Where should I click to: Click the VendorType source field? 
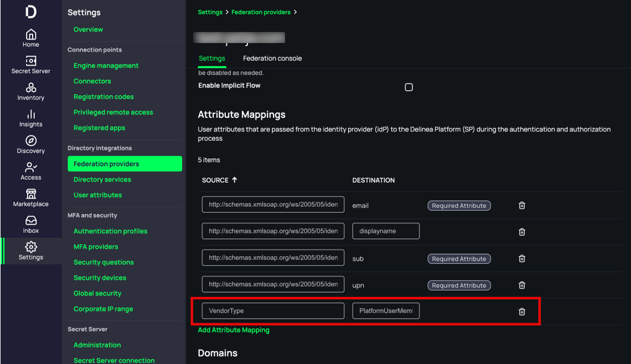tap(273, 310)
